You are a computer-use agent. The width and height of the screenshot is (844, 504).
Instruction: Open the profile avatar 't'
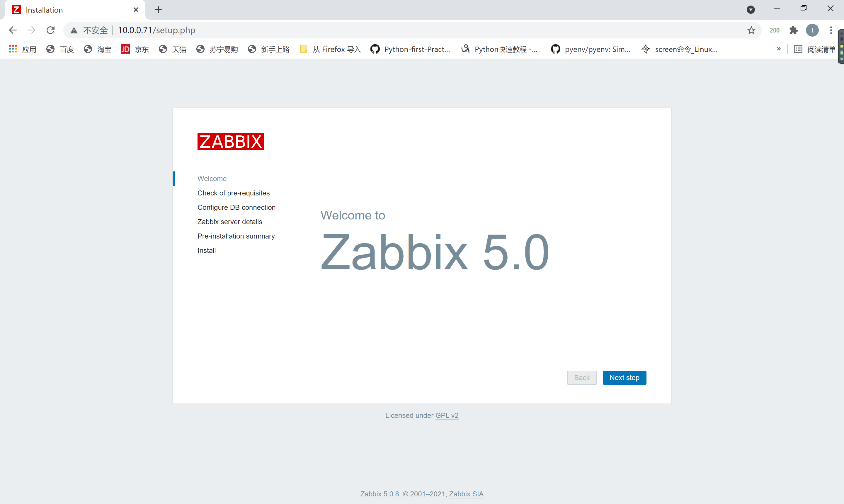pyautogui.click(x=812, y=30)
